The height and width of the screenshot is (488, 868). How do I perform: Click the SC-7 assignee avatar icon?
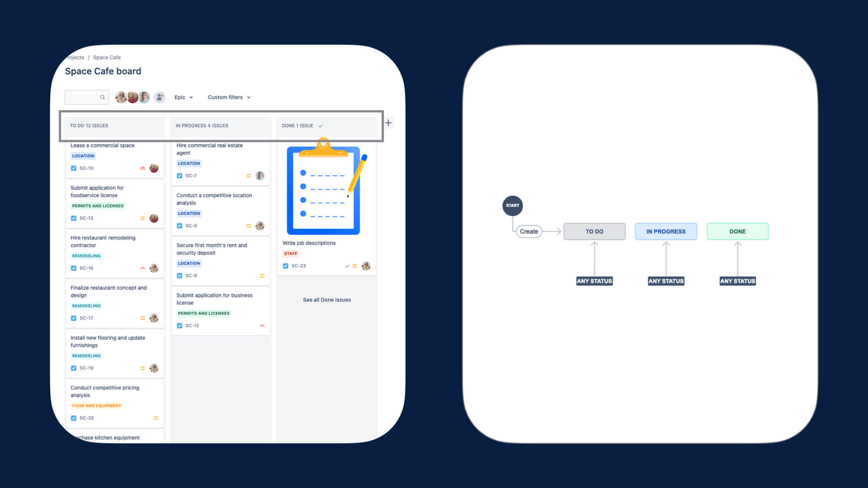260,176
